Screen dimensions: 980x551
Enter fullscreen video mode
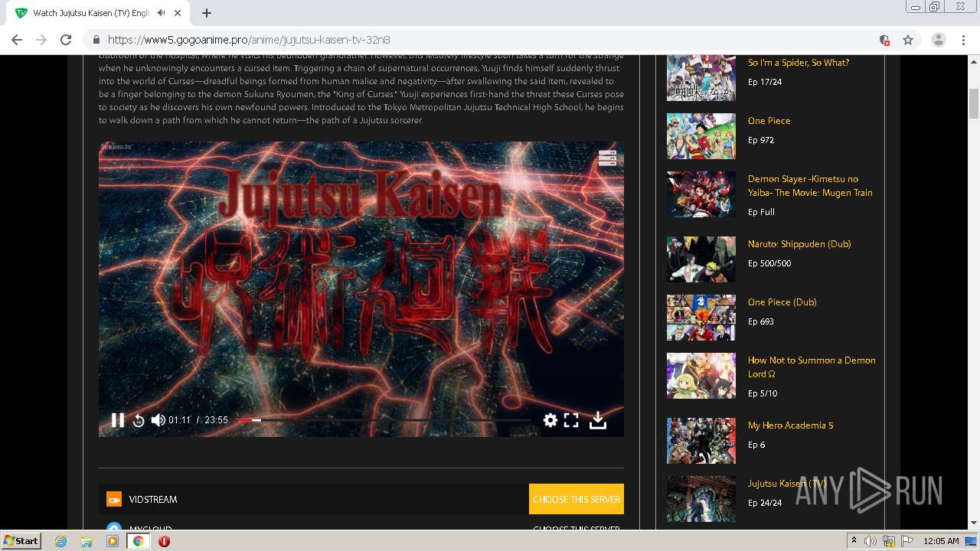[571, 419]
